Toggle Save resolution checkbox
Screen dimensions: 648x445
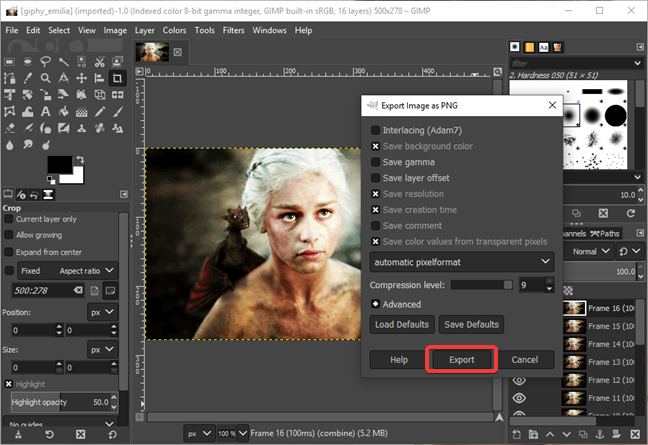coord(375,194)
